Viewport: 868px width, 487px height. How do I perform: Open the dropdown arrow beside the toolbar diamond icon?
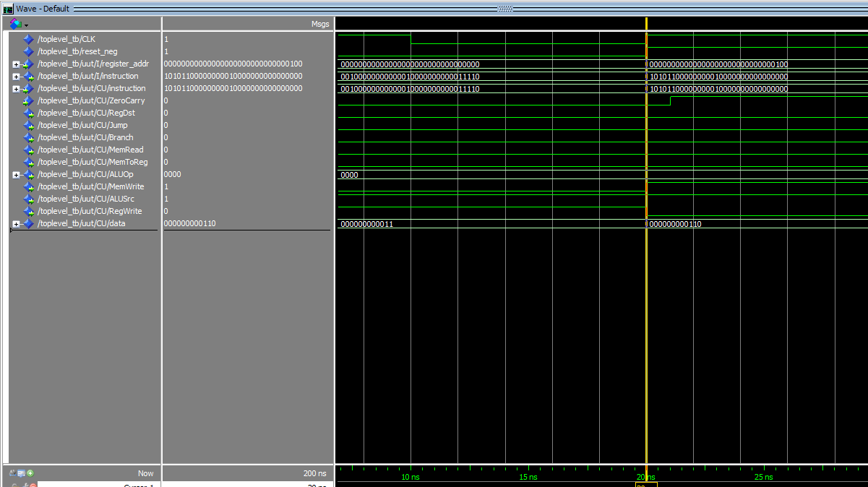pos(25,24)
